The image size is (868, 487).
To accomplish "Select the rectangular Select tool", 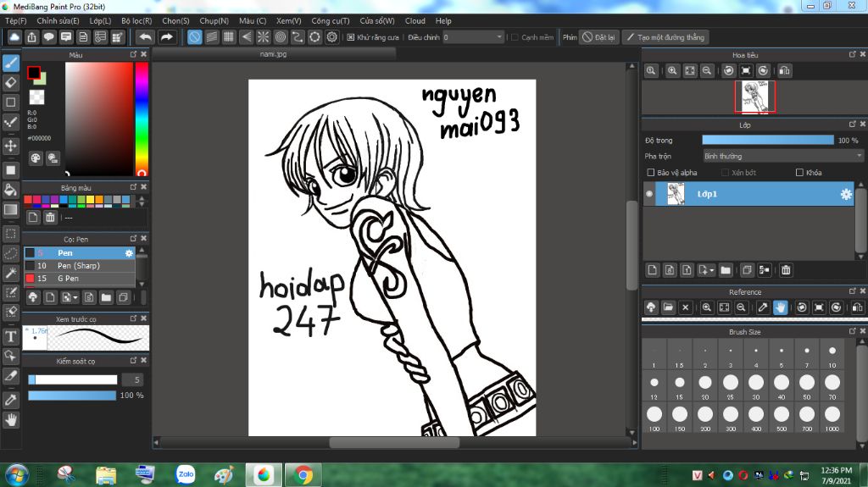I will point(11,234).
